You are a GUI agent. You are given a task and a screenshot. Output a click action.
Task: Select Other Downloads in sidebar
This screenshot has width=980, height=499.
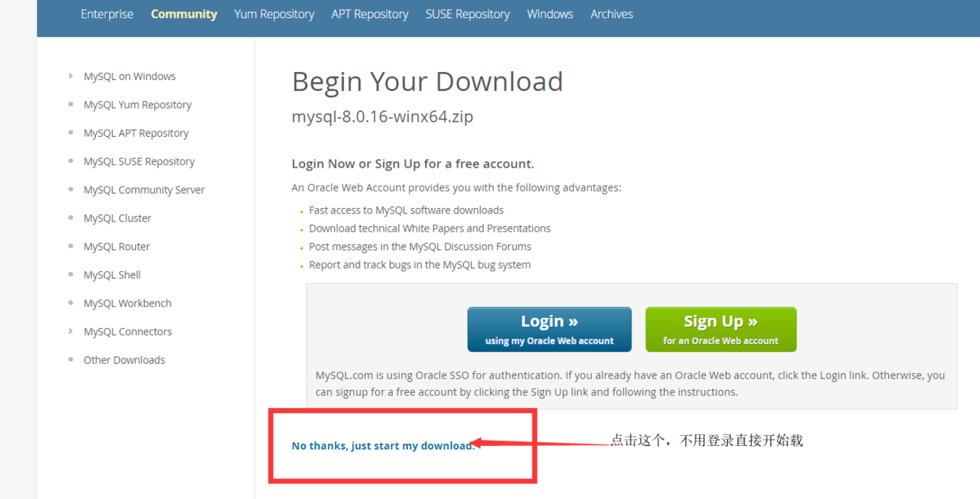(x=124, y=360)
